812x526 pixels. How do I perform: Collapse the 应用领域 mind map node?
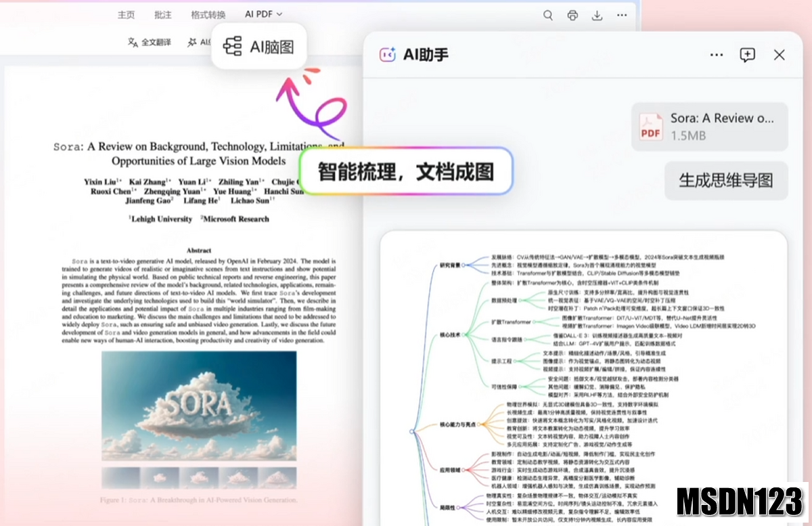coord(464,468)
